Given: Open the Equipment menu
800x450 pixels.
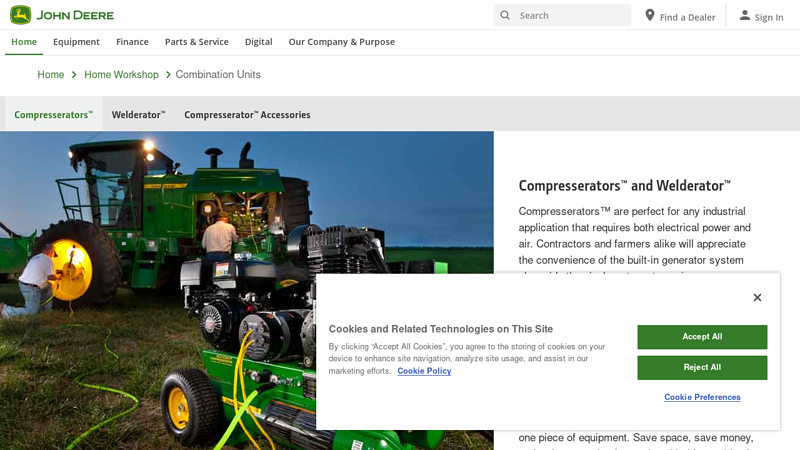Looking at the screenshot, I should pyautogui.click(x=76, y=42).
